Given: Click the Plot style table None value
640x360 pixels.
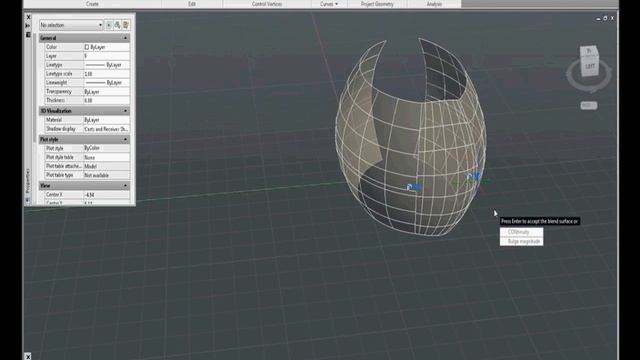Looking at the screenshot, I should tap(106, 157).
